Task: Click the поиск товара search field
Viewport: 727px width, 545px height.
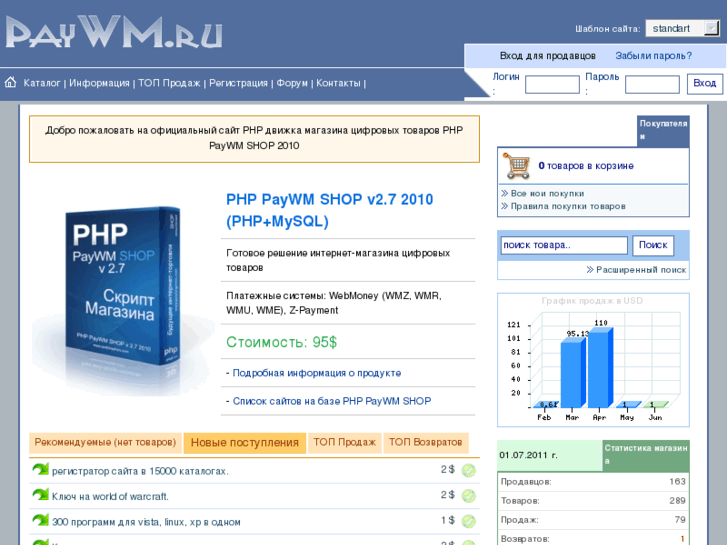Action: pyautogui.click(x=564, y=245)
